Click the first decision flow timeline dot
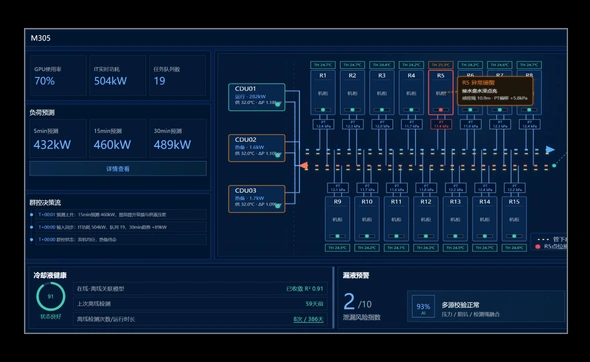The height and width of the screenshot is (362, 590). (x=32, y=215)
